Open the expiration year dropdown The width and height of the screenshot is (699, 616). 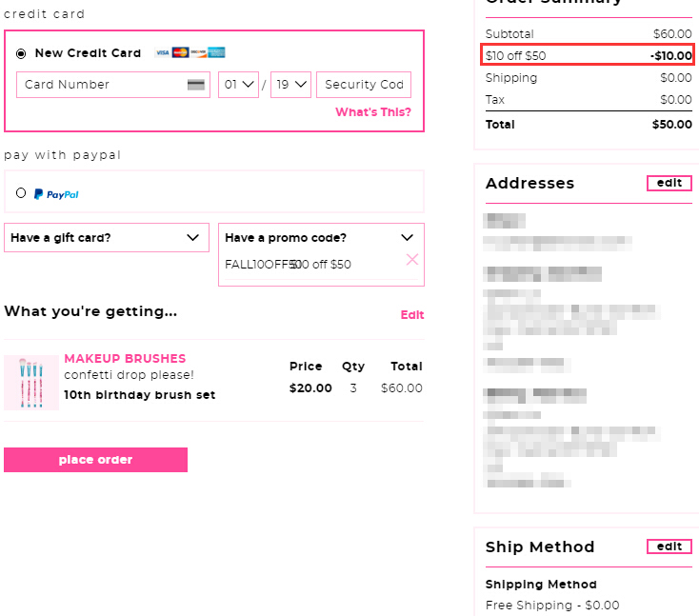point(290,85)
